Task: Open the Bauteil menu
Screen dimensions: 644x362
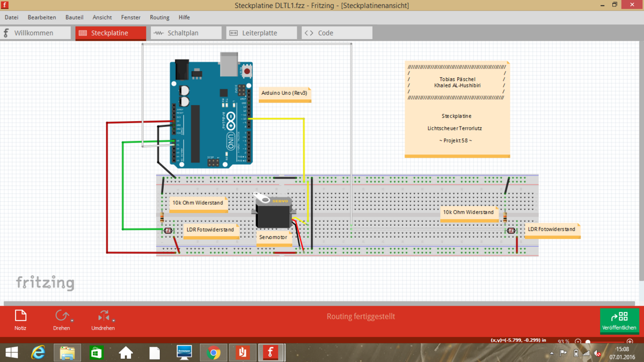Action: pyautogui.click(x=74, y=17)
